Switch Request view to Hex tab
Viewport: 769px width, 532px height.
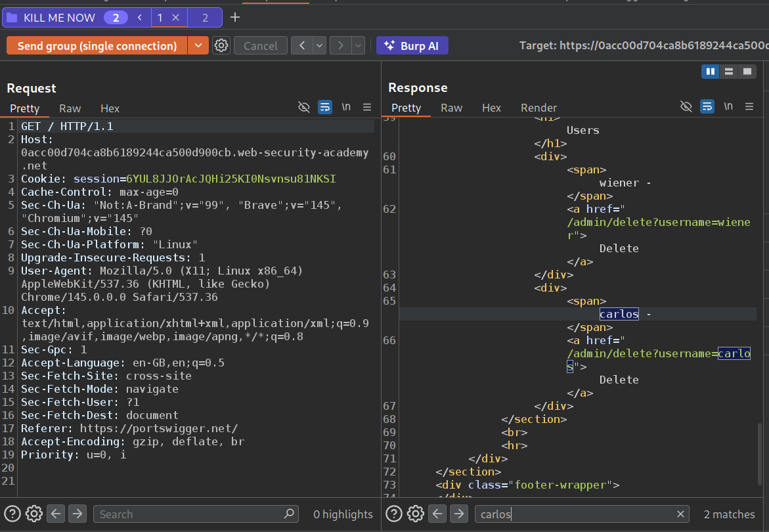(x=110, y=108)
